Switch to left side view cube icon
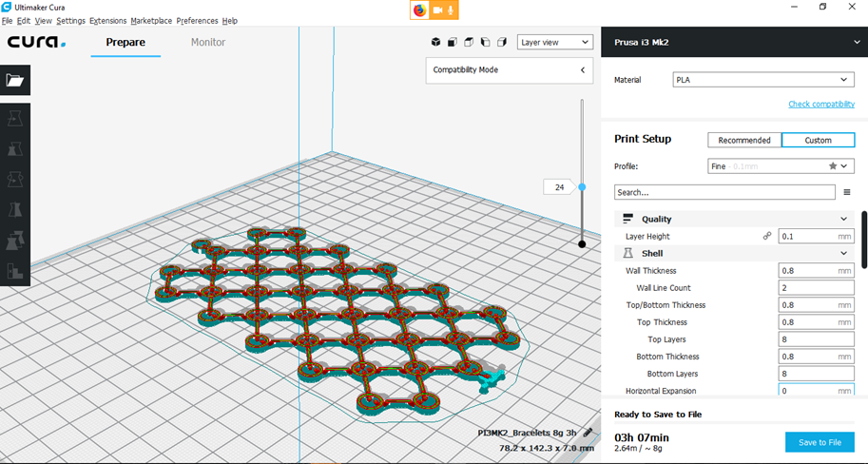Image resolution: width=868 pixels, height=464 pixels. coord(486,42)
